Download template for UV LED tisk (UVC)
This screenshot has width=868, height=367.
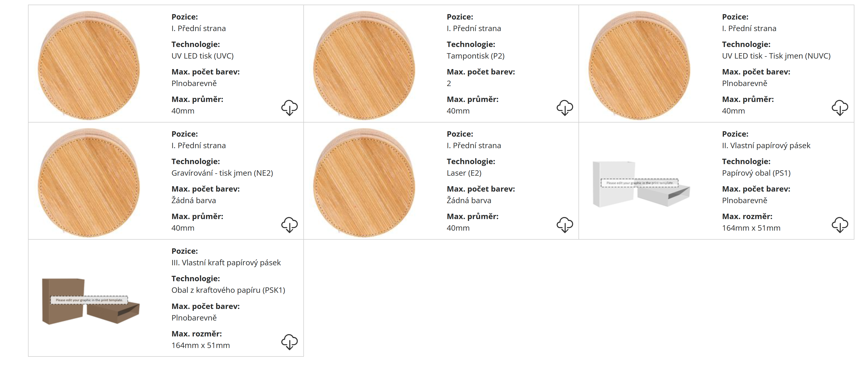[x=290, y=108]
